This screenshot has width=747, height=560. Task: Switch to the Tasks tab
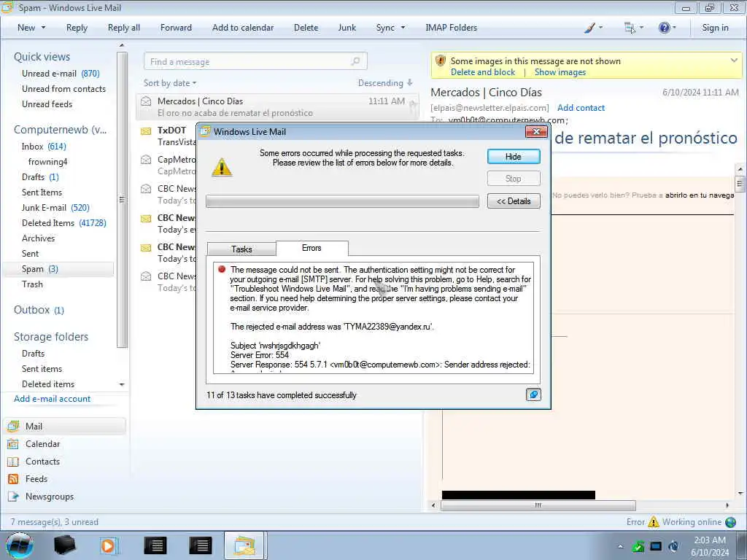(x=241, y=249)
